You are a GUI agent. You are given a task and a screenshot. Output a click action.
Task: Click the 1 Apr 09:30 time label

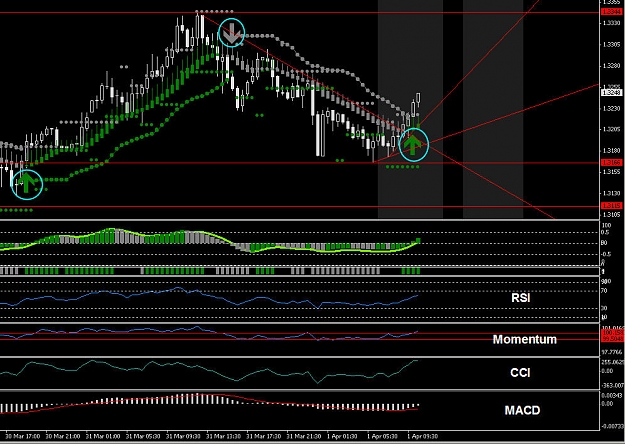coord(423,436)
